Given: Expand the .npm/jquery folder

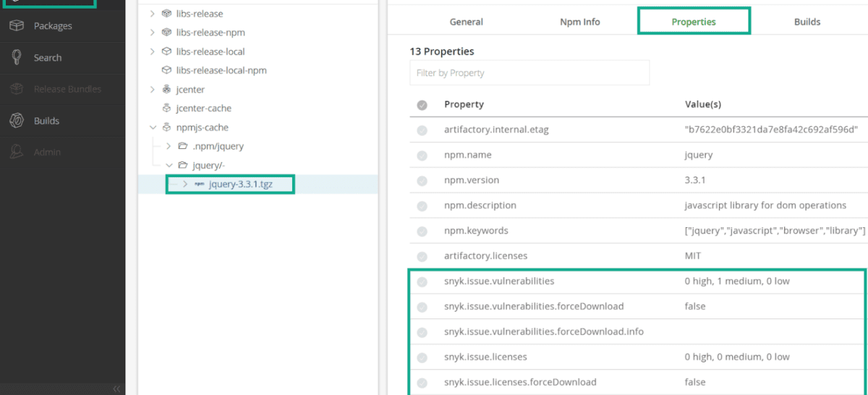Looking at the screenshot, I should click(169, 146).
